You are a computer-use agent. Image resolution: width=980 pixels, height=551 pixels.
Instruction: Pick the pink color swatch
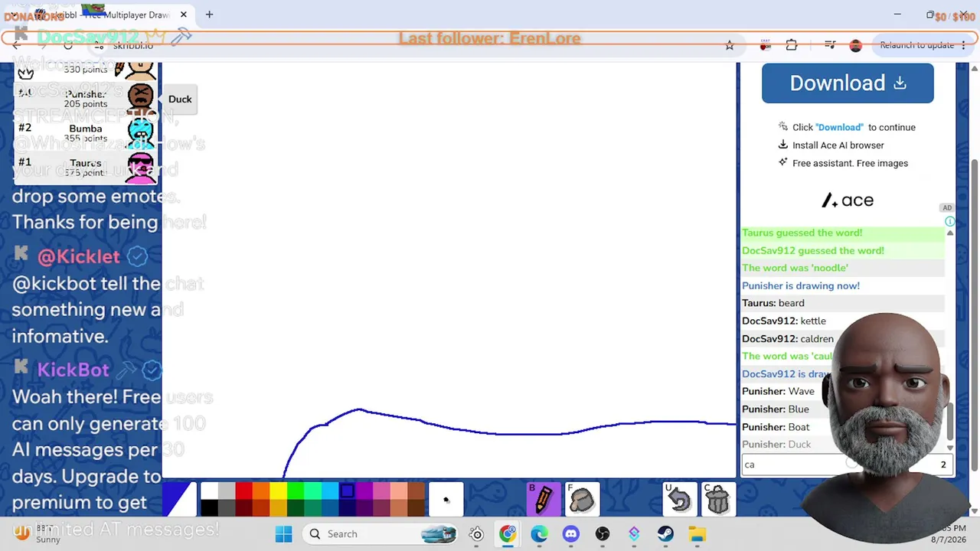(x=382, y=491)
